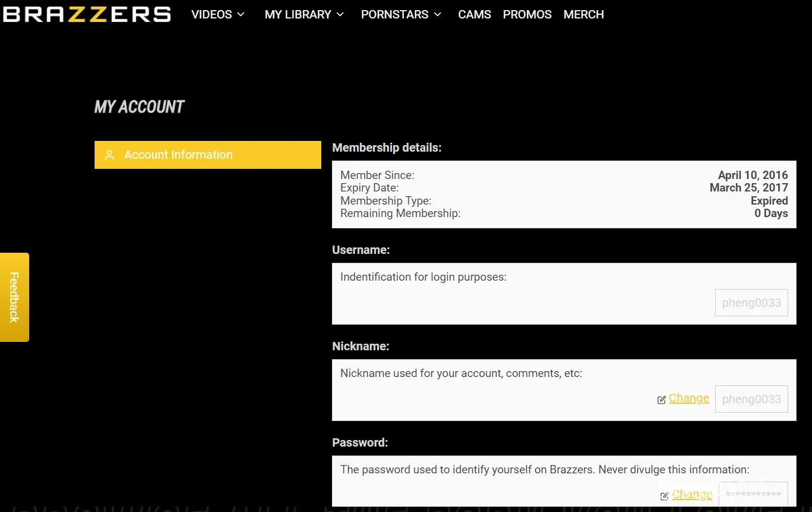This screenshot has width=812, height=512.
Task: Click the user icon beside Account Information
Action: pos(109,155)
